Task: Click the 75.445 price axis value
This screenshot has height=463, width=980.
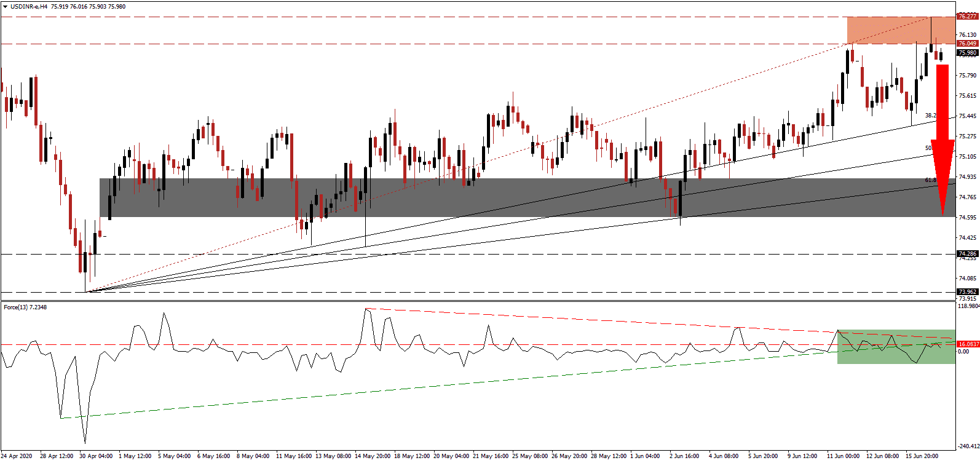Action: click(x=968, y=116)
